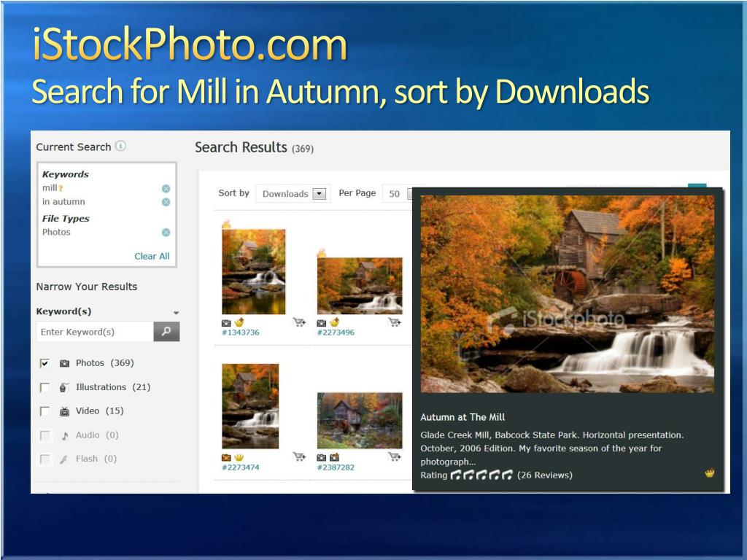Click the question mark beside 'mill' keyword
This screenshot has height=560, width=747.
(x=61, y=189)
